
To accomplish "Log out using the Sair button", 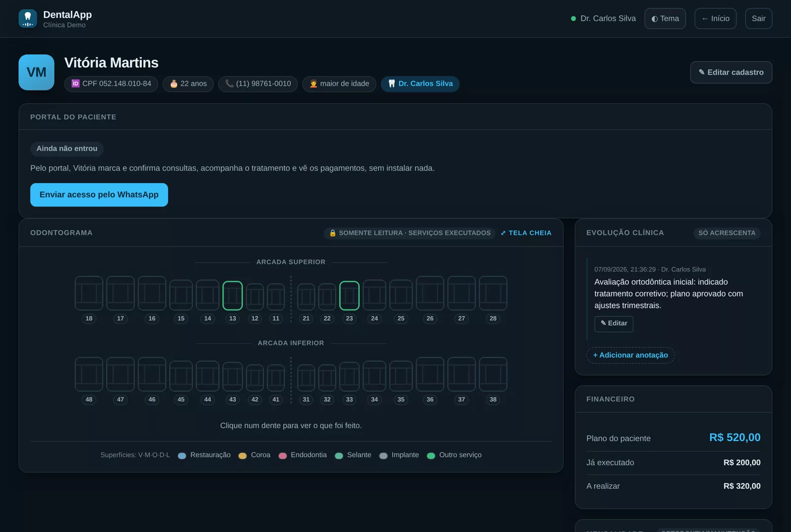I will tap(758, 18).
